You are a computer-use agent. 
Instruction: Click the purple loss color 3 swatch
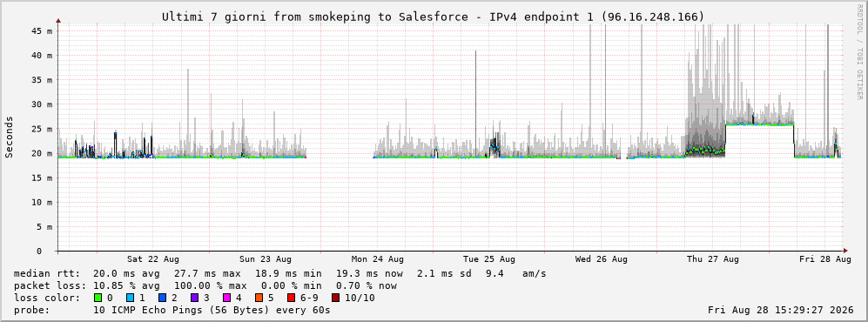(x=194, y=298)
